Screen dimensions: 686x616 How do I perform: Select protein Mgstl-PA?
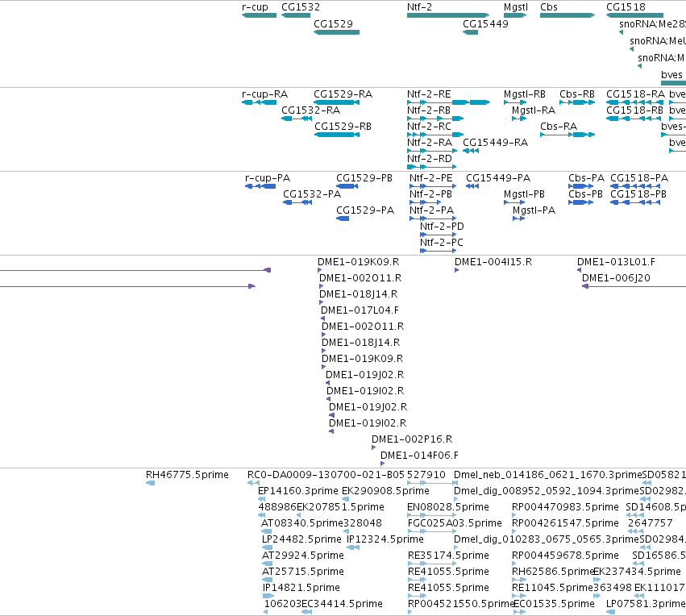point(534,211)
